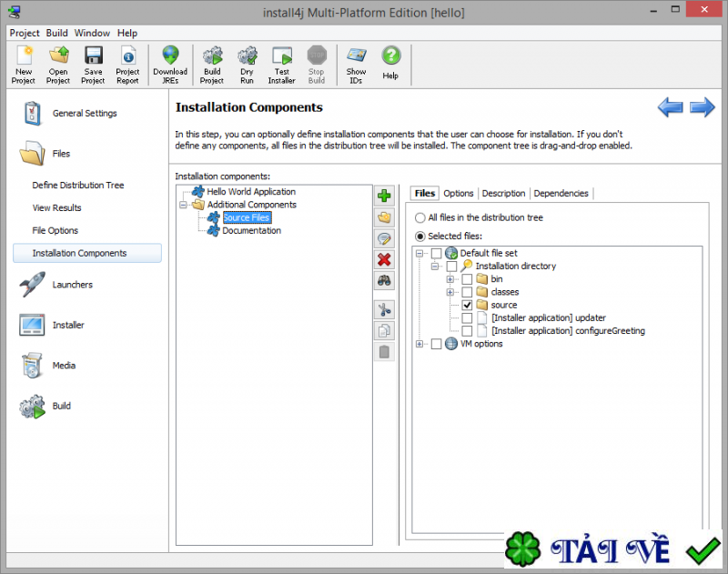Go to View Results step

[x=56, y=208]
